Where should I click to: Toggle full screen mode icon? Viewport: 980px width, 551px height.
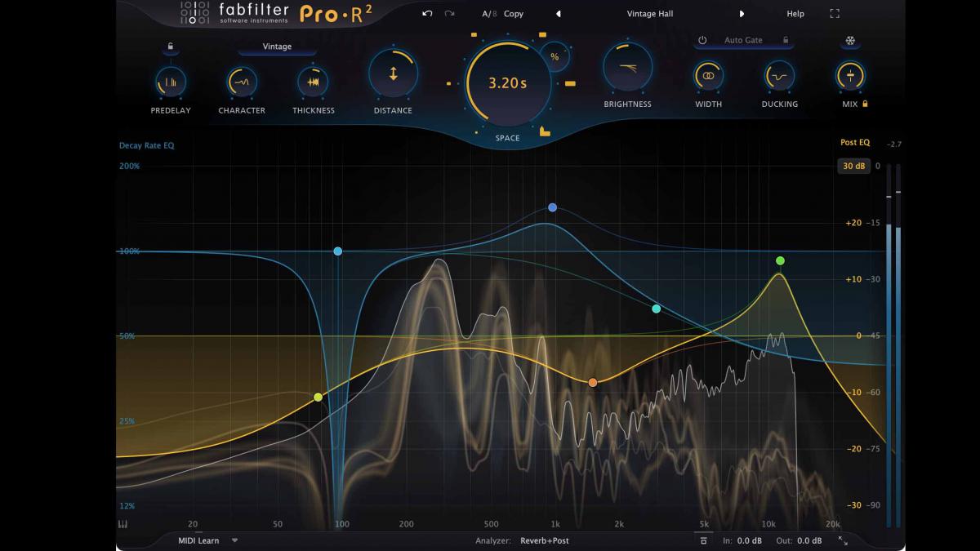pyautogui.click(x=835, y=14)
